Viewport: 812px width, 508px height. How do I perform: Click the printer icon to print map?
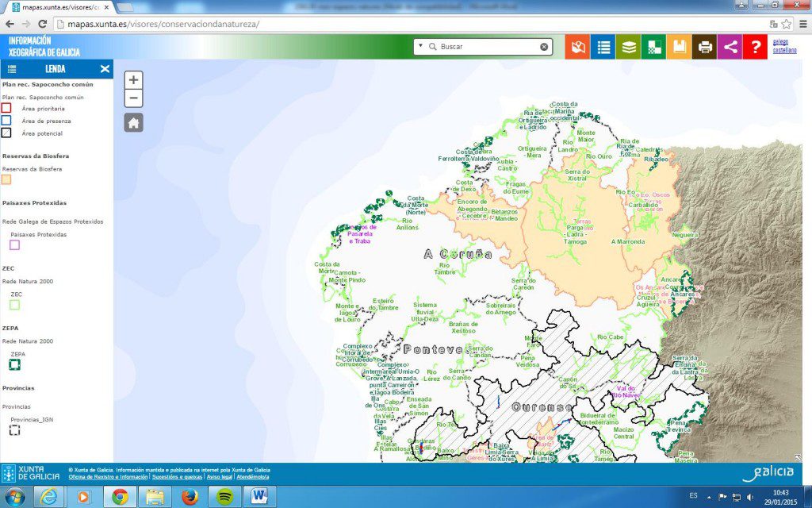[705, 47]
